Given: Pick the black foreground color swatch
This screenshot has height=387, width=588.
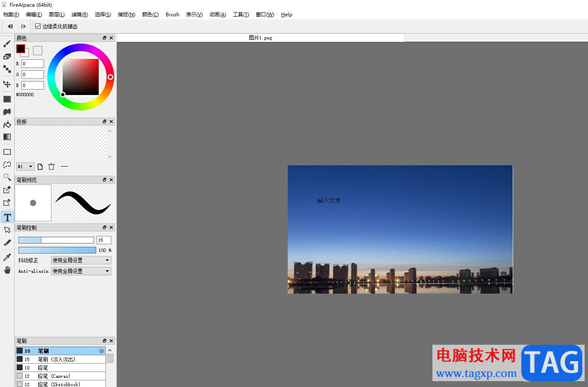Looking at the screenshot, I should pyautogui.click(x=20, y=49).
